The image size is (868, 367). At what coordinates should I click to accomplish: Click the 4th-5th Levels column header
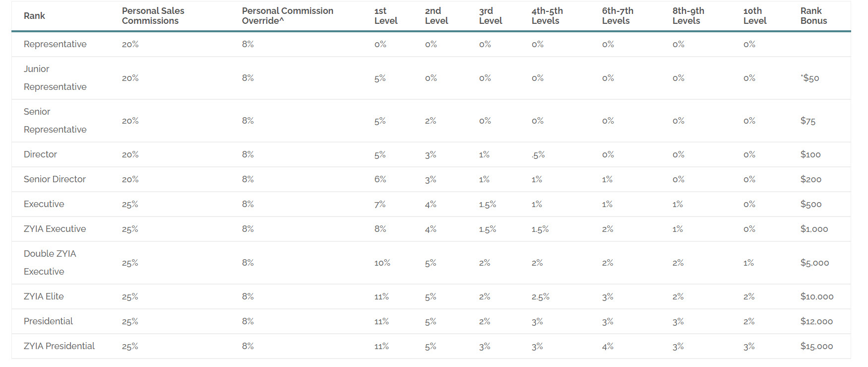tap(547, 16)
